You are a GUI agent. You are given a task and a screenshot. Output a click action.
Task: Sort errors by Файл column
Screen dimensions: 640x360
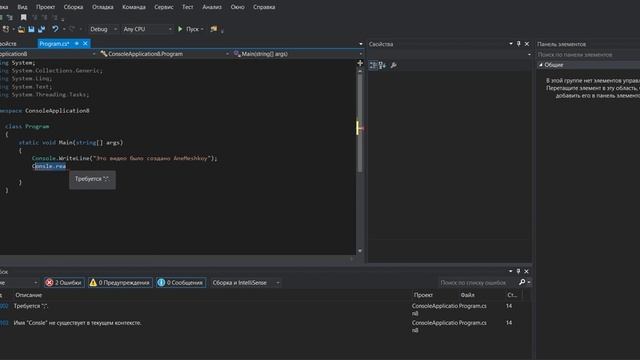point(468,295)
